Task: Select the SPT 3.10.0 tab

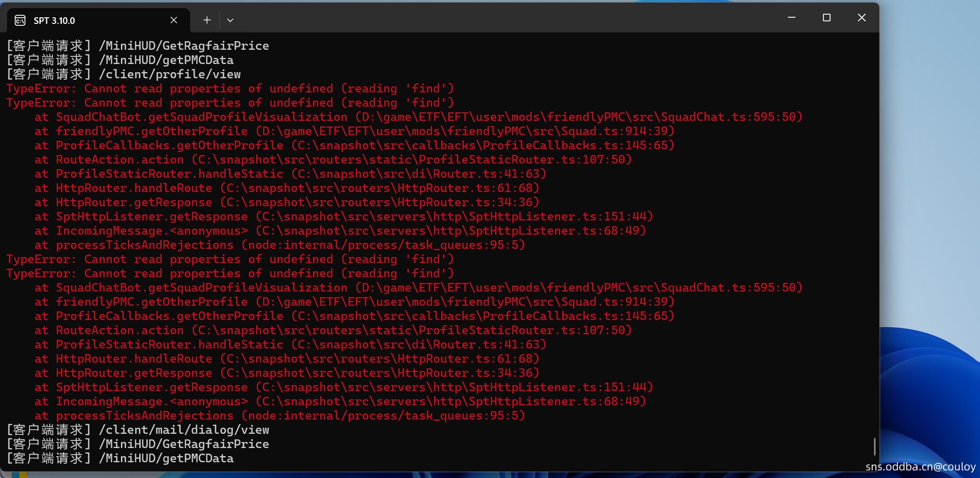Action: tap(99, 20)
